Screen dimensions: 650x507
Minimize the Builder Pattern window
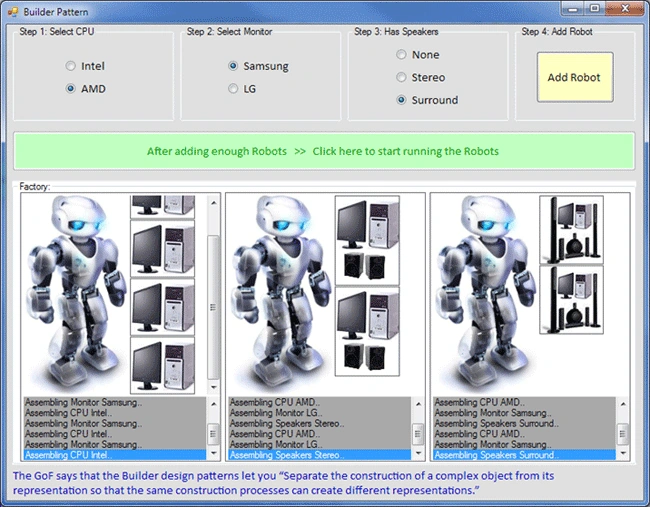pos(573,9)
